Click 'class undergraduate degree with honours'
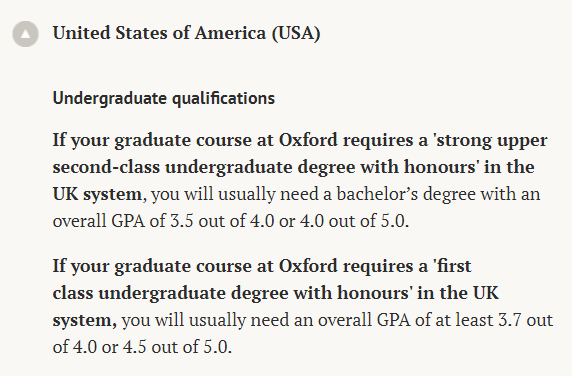The width and height of the screenshot is (572, 376). pyautogui.click(x=233, y=293)
